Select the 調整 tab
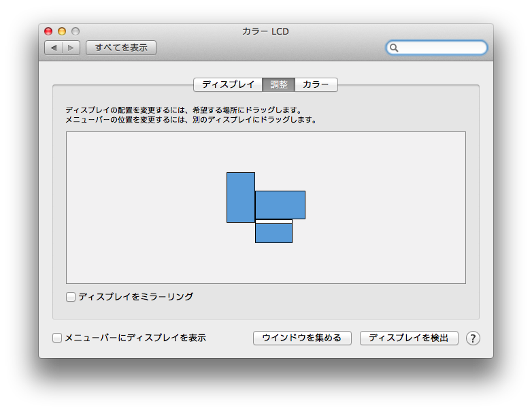The height and width of the screenshot is (412, 532). (x=278, y=84)
